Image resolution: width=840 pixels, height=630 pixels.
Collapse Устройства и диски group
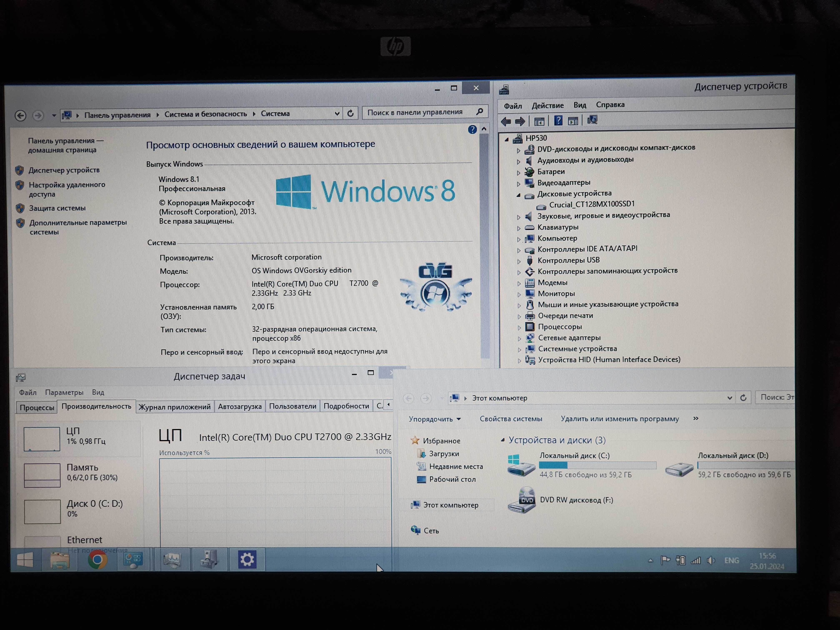point(503,440)
